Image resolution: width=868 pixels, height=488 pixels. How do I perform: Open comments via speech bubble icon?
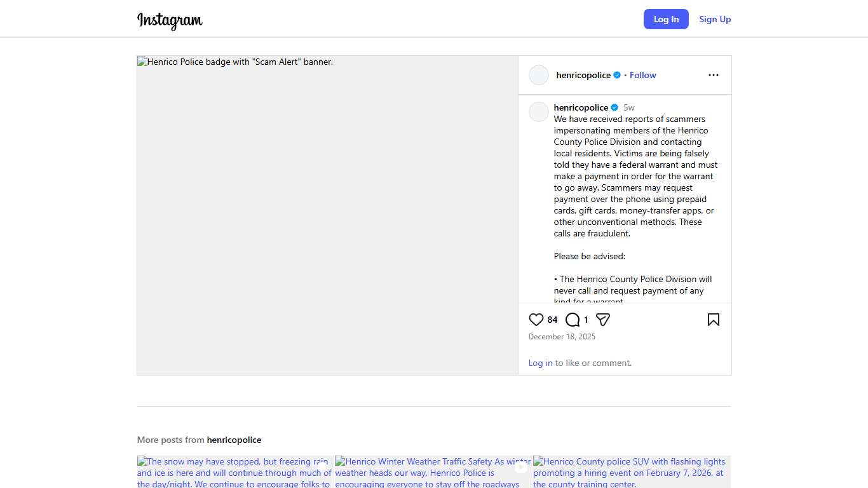click(x=573, y=320)
